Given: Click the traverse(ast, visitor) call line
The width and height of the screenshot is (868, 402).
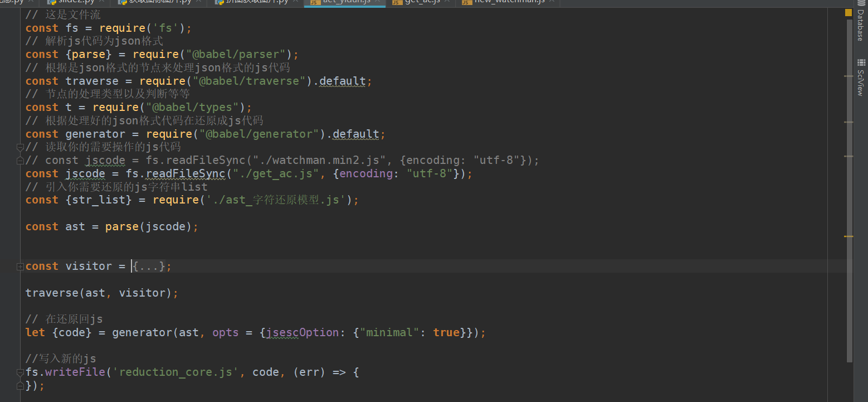Looking at the screenshot, I should coord(103,293).
